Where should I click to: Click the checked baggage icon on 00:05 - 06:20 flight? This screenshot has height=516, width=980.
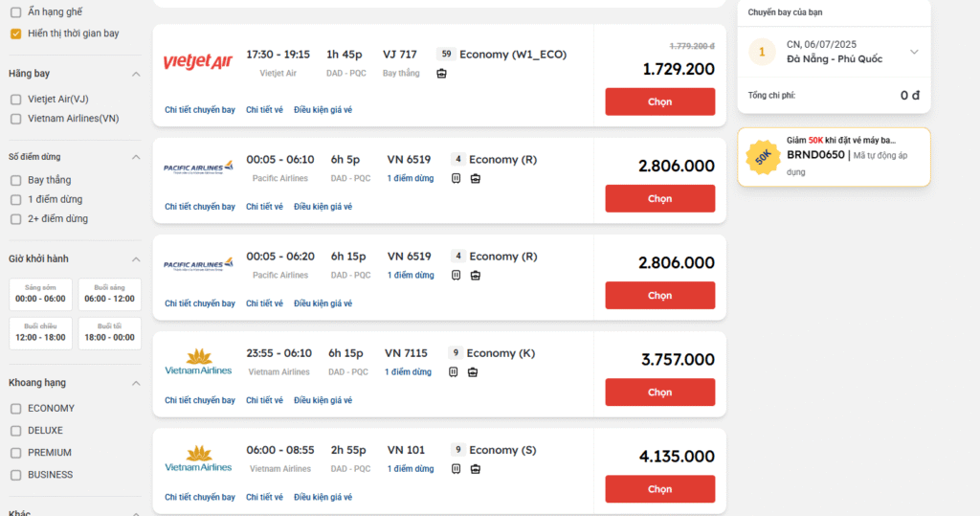[x=475, y=276]
